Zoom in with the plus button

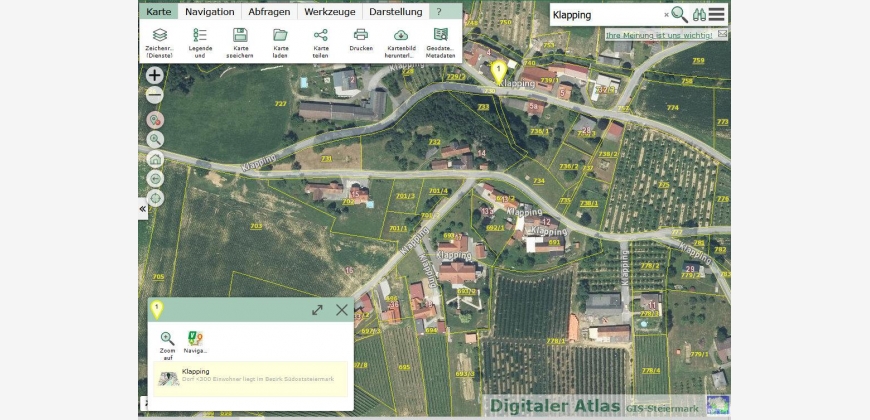click(x=155, y=75)
